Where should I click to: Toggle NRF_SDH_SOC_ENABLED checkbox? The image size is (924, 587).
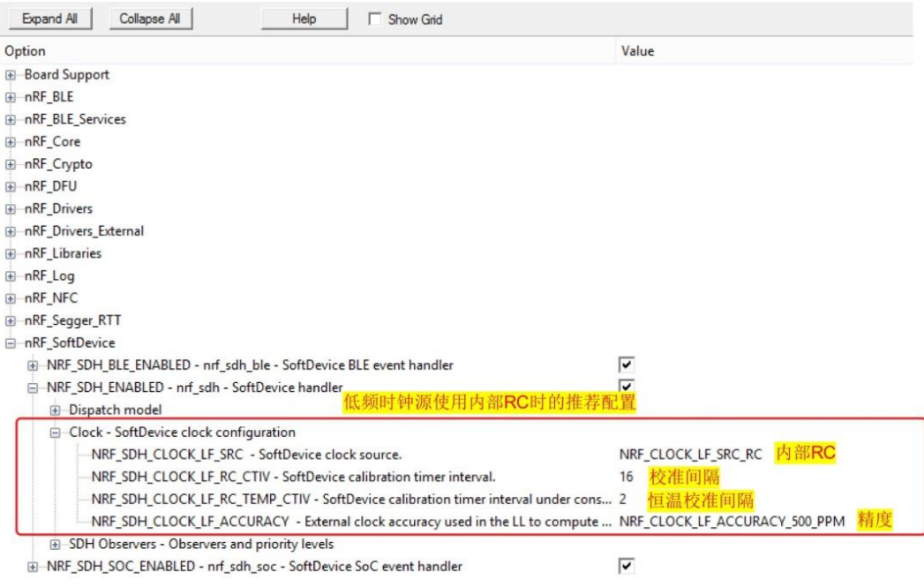tap(627, 566)
